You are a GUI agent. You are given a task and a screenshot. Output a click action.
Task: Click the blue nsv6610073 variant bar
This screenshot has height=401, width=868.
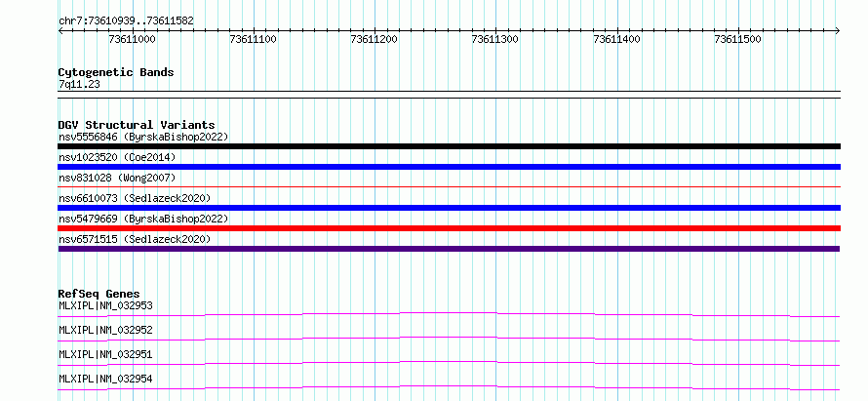[x=449, y=208]
